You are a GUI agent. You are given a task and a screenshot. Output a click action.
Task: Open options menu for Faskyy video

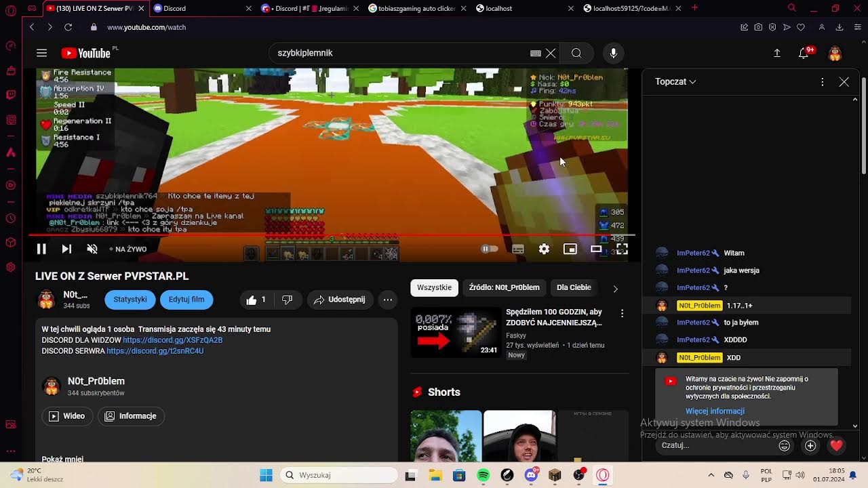622,313
